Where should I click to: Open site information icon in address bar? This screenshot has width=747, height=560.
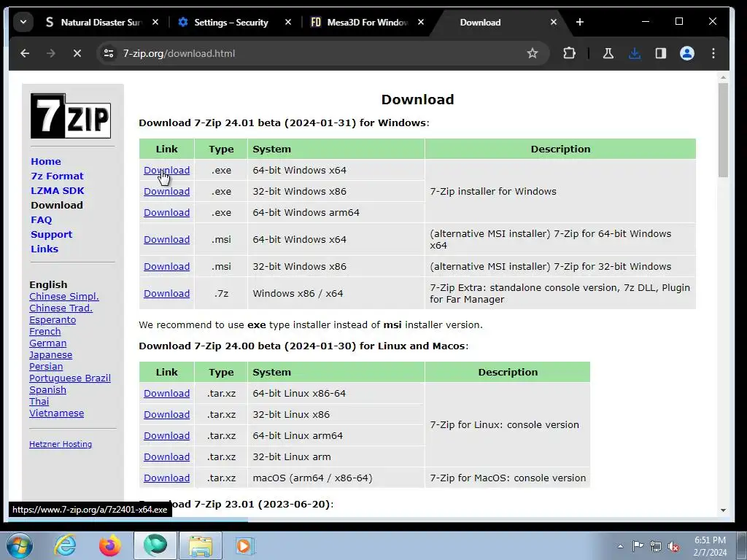coord(109,53)
